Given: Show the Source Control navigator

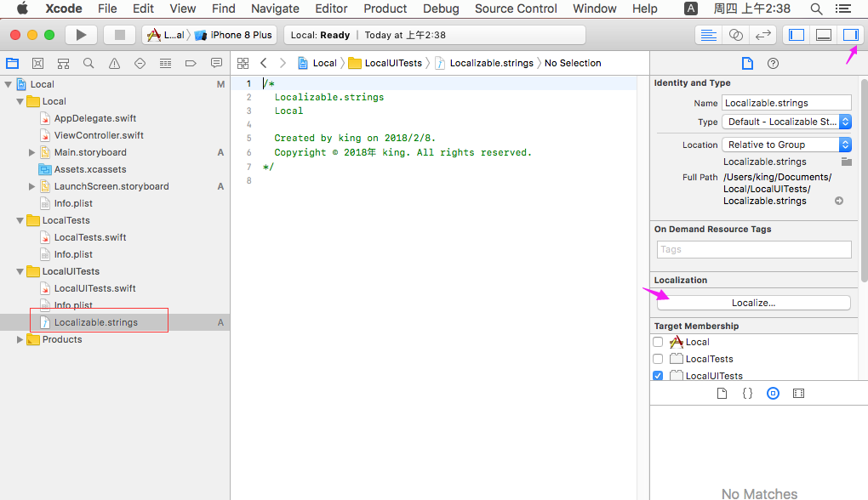Looking at the screenshot, I should pos(37,63).
